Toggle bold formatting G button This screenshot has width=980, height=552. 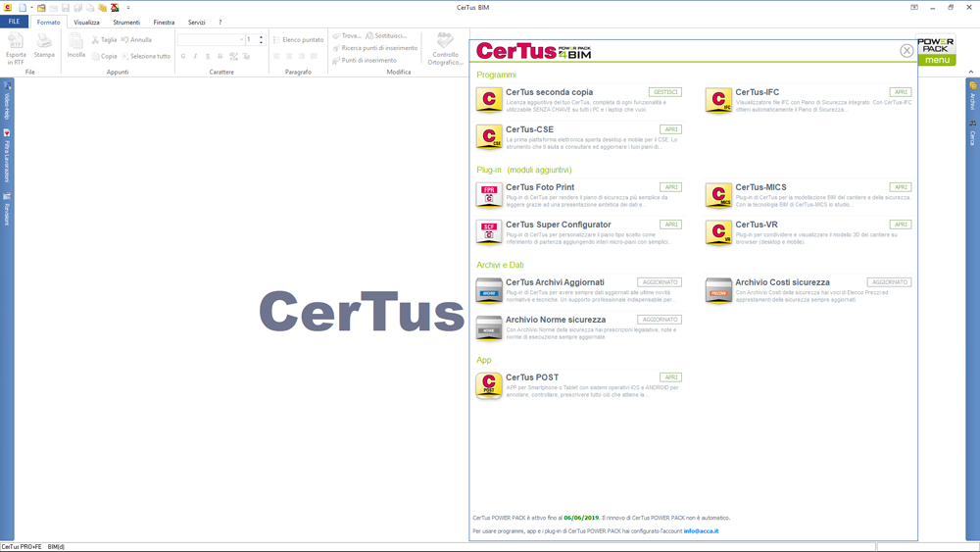[183, 56]
